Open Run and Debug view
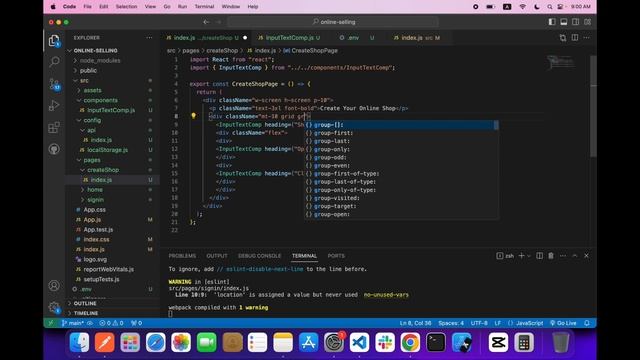This screenshot has width=640, height=360. coord(54,105)
